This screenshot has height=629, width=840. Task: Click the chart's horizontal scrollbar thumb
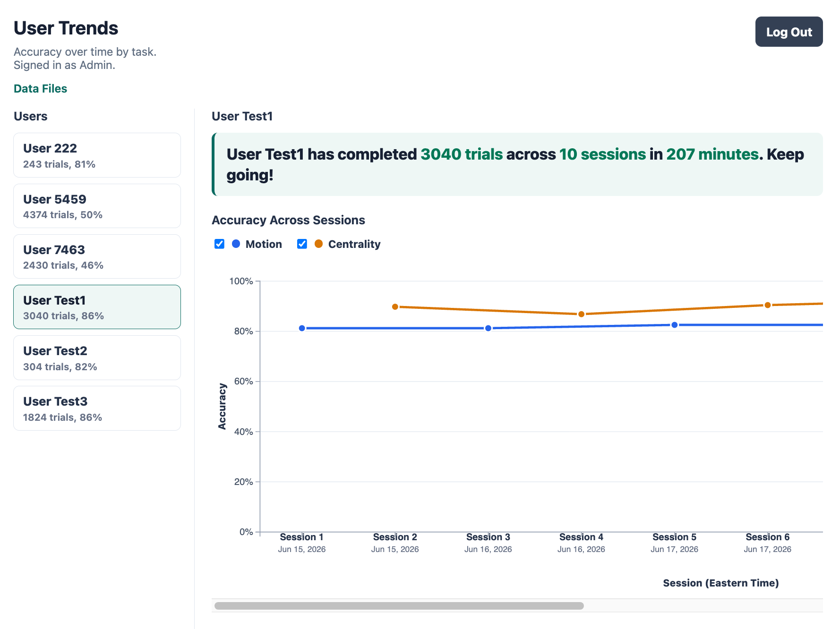(x=399, y=606)
